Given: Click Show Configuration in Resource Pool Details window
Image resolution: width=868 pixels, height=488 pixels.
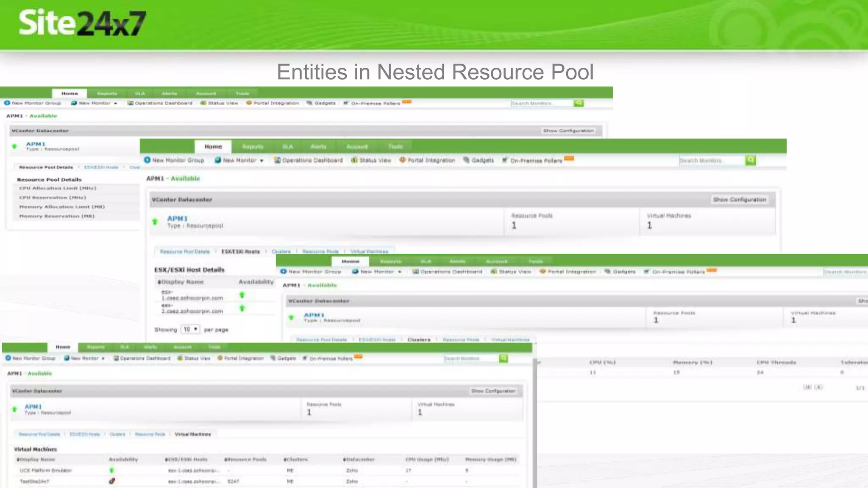Looking at the screenshot, I should click(x=568, y=130).
